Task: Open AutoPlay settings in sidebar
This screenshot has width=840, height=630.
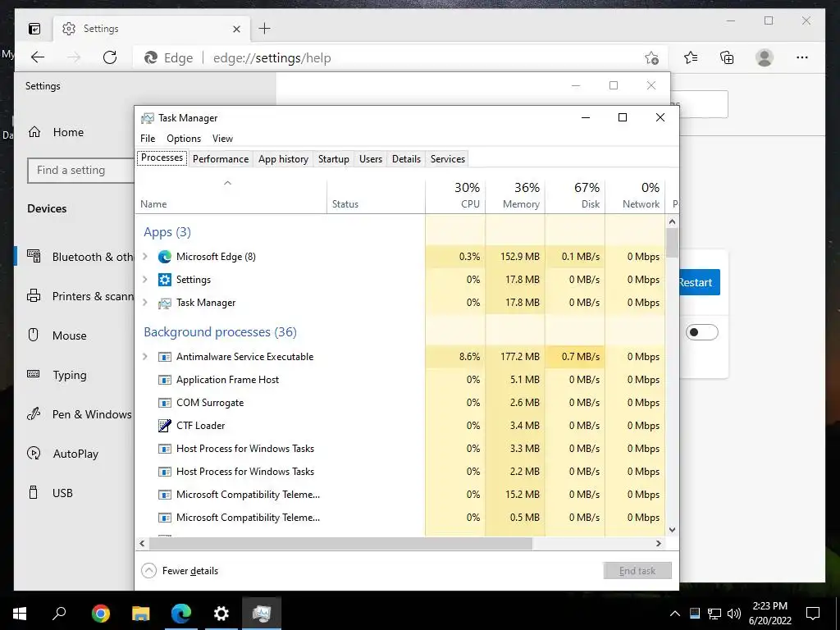Action: click(75, 454)
